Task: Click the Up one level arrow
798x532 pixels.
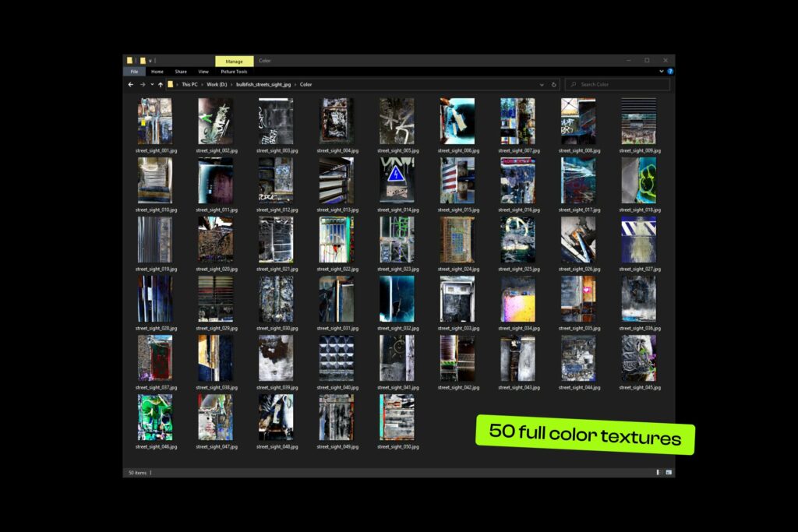Action: coord(161,83)
